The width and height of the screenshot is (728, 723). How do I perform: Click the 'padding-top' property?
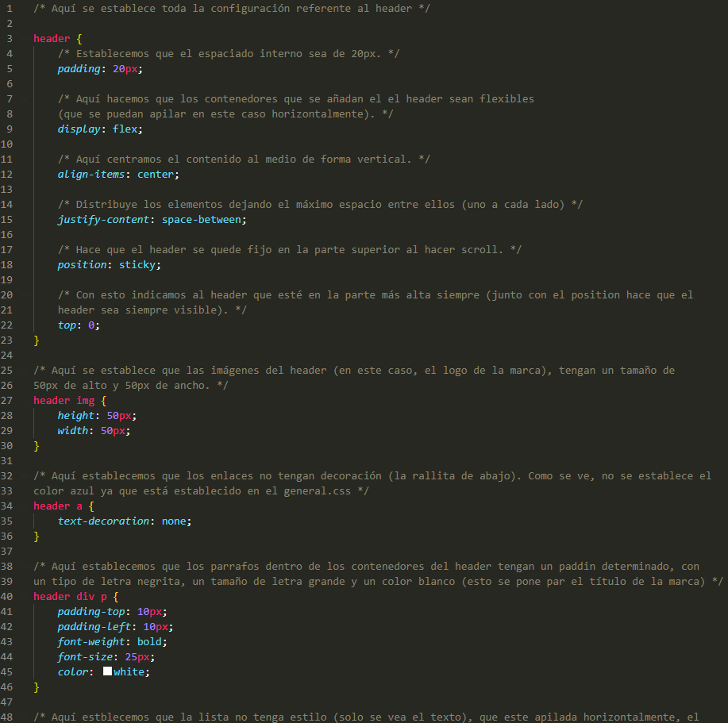(x=91, y=612)
